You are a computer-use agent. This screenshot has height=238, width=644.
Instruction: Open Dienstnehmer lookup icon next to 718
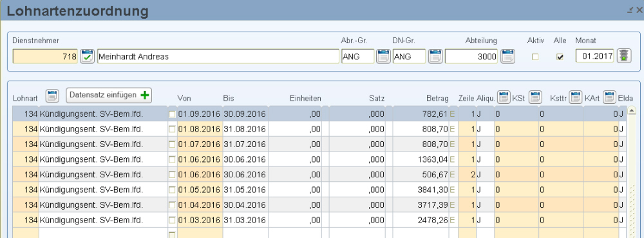(x=87, y=56)
